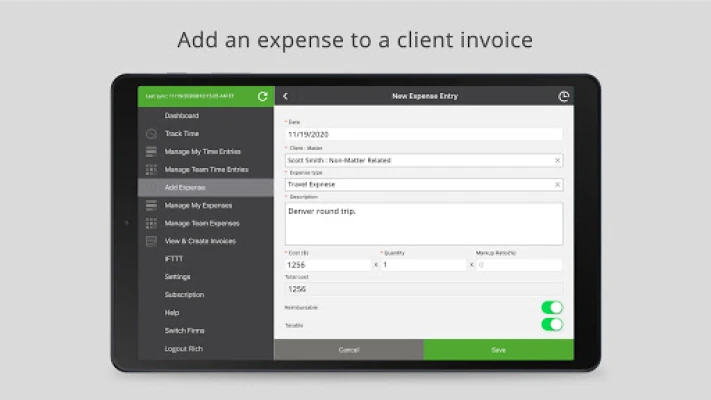Toggle the Reimbursable switch
This screenshot has height=400, width=711.
point(551,308)
